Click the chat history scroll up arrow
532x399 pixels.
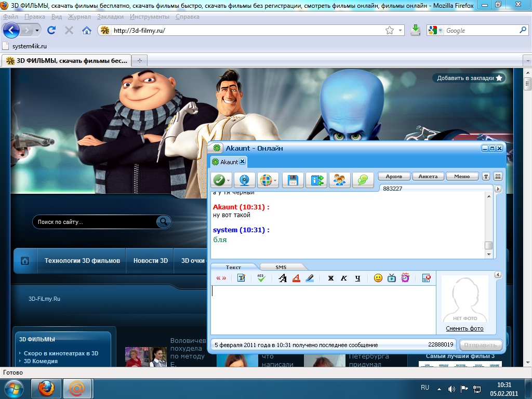coord(488,196)
